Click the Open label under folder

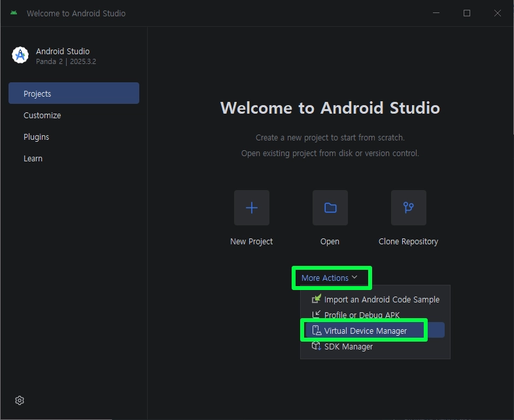click(330, 242)
